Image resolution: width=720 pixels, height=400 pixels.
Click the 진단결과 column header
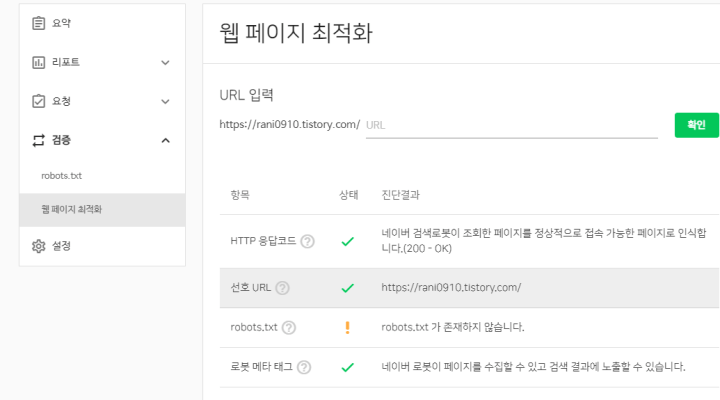click(400, 195)
